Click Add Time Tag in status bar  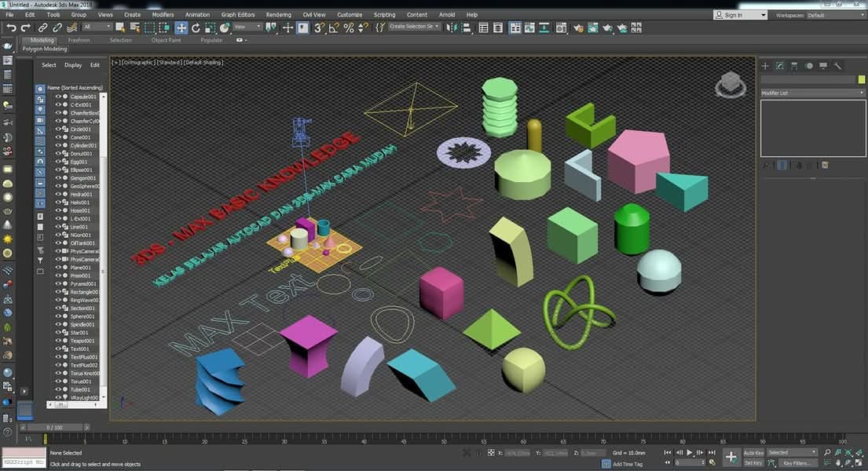click(628, 465)
